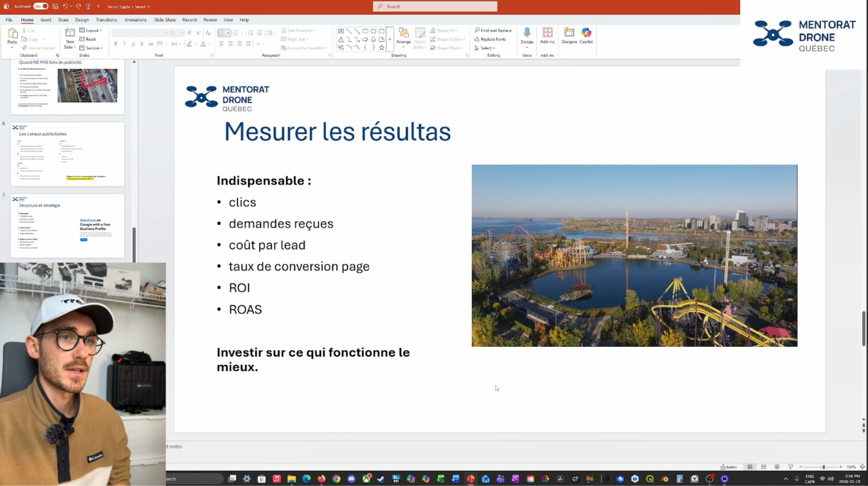Select the 'Structure et stratégie' slide thumbnail
Image resolution: width=868 pixels, height=486 pixels.
67,226
